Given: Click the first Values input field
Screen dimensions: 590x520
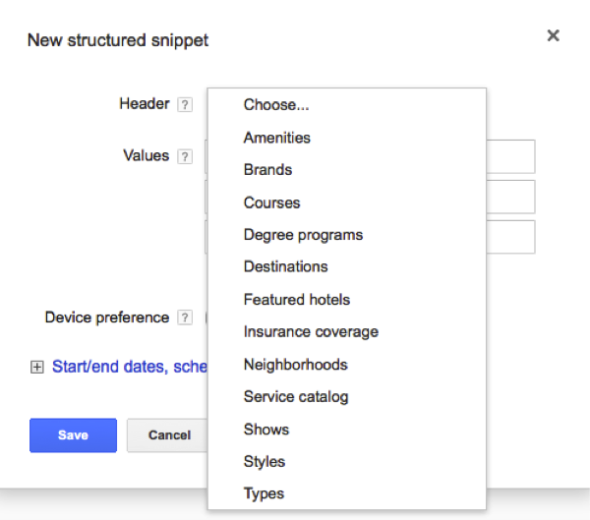Looking at the screenshot, I should point(510,157).
